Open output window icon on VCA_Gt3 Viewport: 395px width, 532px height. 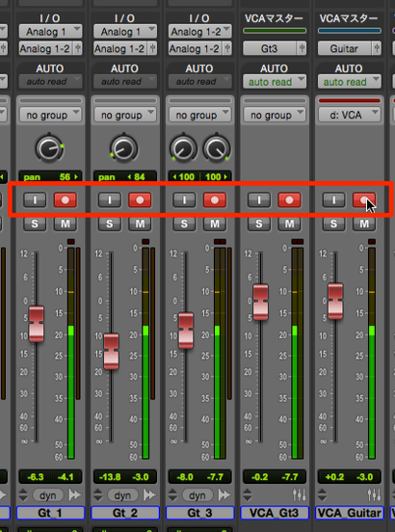[x=300, y=495]
